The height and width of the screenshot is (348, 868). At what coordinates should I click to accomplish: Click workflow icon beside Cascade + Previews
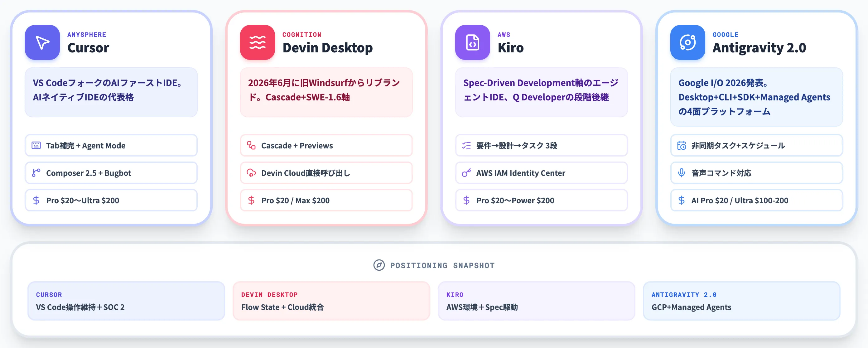point(251,145)
